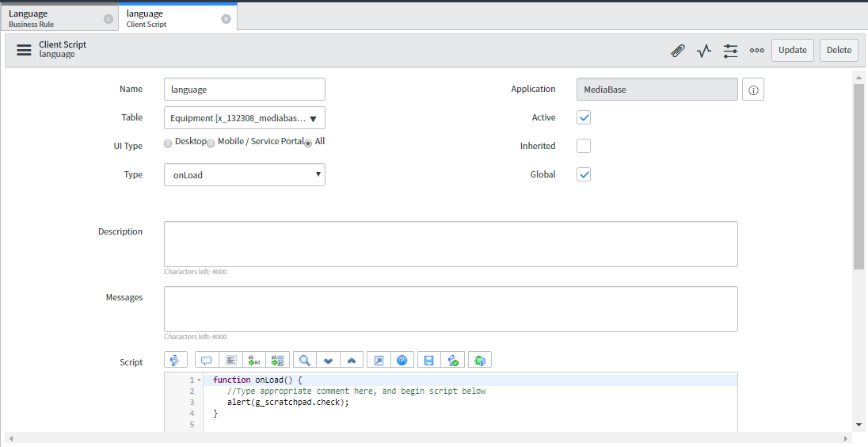Open the personalize form settings icon
Image resolution: width=868 pixels, height=447 pixels.
point(731,51)
